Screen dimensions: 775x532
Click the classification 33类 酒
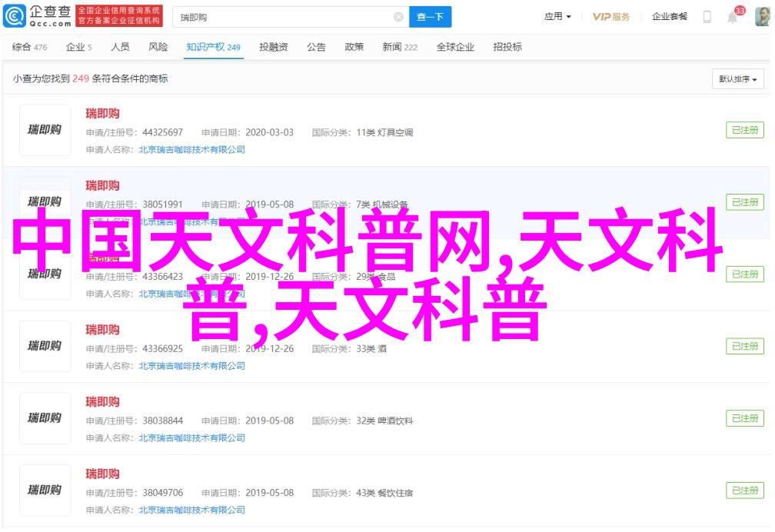(x=371, y=349)
